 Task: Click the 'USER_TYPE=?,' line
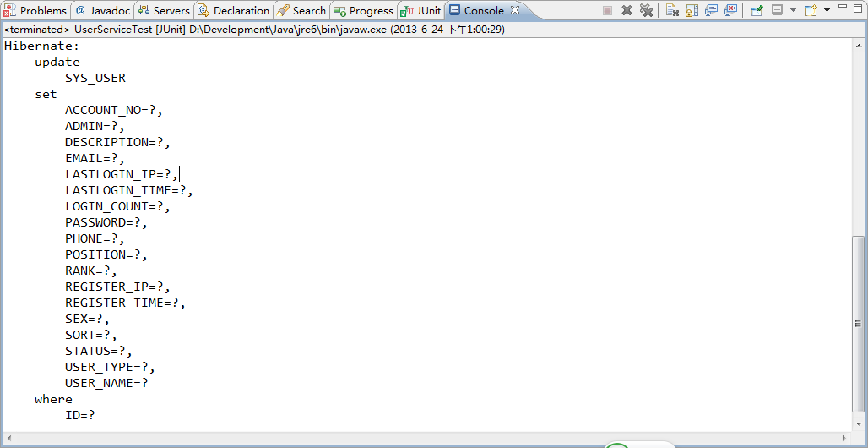[x=110, y=367]
